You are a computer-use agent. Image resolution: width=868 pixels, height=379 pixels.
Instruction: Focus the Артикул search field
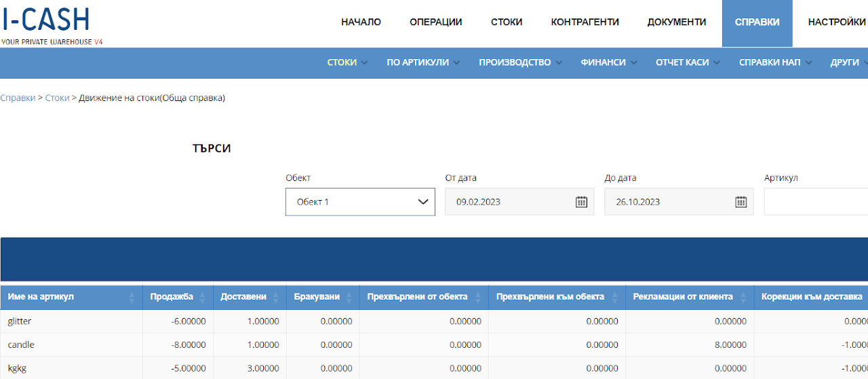coord(816,202)
